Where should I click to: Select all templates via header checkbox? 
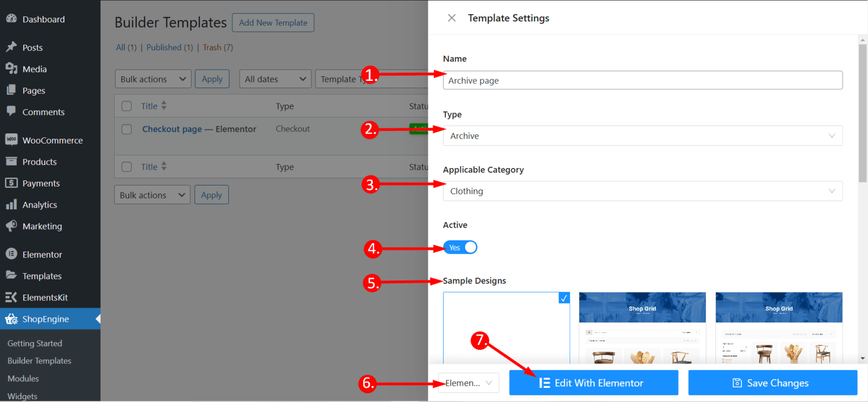pos(127,106)
